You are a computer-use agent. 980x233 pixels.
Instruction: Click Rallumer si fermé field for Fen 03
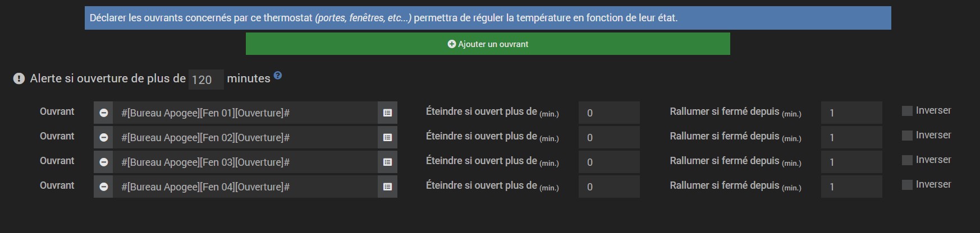point(851,162)
